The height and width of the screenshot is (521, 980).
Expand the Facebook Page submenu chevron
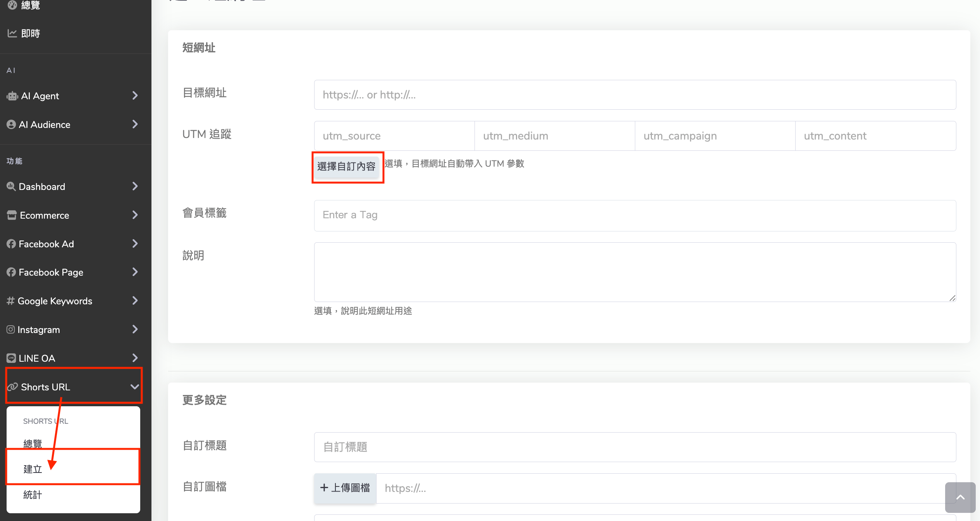coord(135,272)
